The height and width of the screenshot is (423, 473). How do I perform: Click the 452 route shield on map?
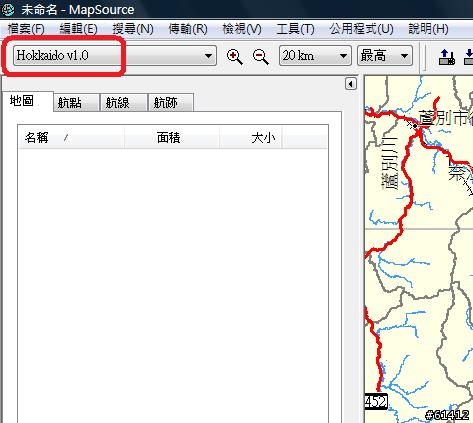tap(376, 402)
